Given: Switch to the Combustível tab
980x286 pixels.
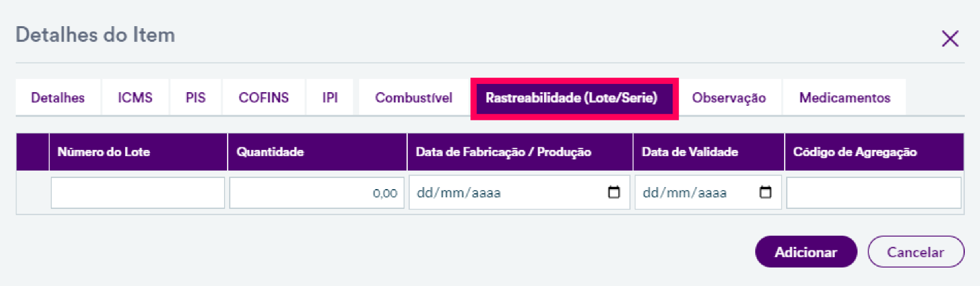Looking at the screenshot, I should click(413, 98).
